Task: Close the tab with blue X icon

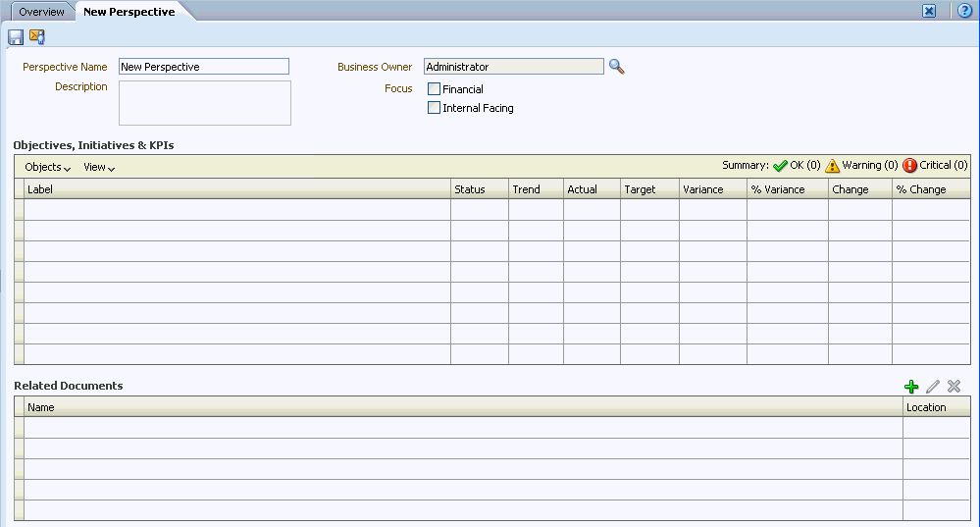Action: (929, 11)
